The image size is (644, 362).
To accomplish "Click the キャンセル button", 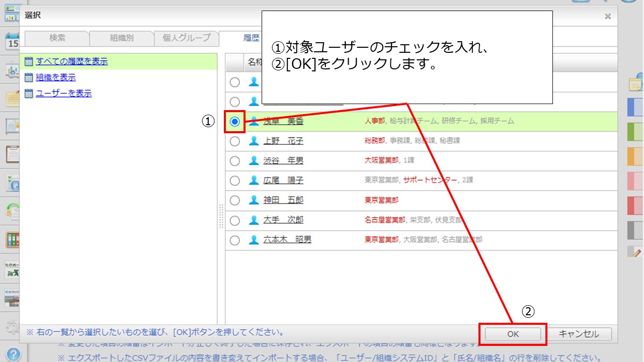I will [579, 334].
